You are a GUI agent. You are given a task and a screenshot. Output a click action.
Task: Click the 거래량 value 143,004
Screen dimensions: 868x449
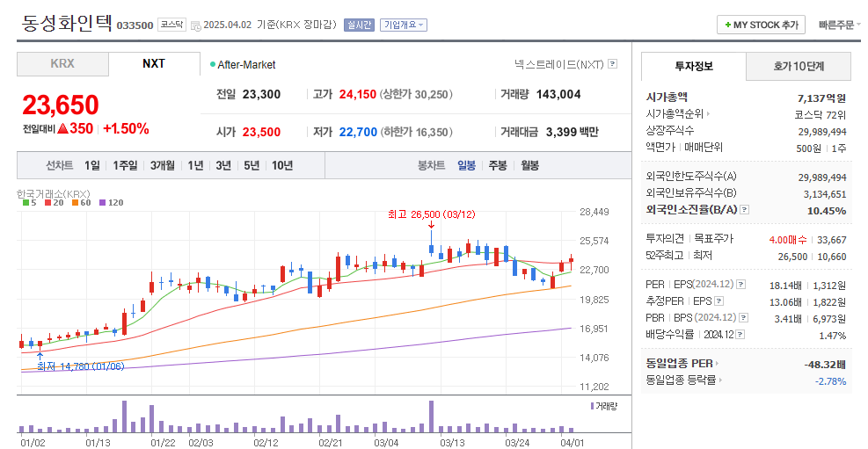(558, 95)
